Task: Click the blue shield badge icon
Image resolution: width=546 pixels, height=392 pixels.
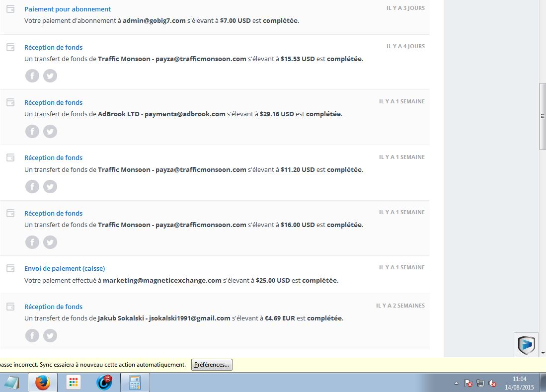Action: click(x=526, y=345)
